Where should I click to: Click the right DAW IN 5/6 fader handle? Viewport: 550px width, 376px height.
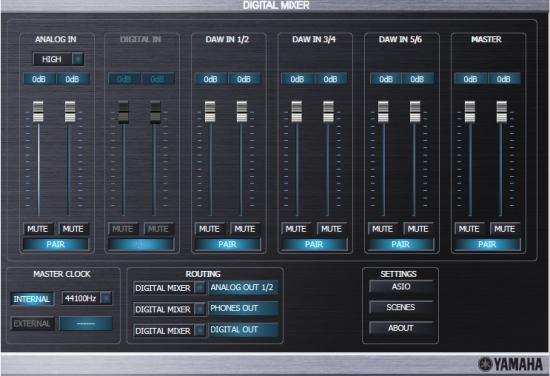click(415, 112)
